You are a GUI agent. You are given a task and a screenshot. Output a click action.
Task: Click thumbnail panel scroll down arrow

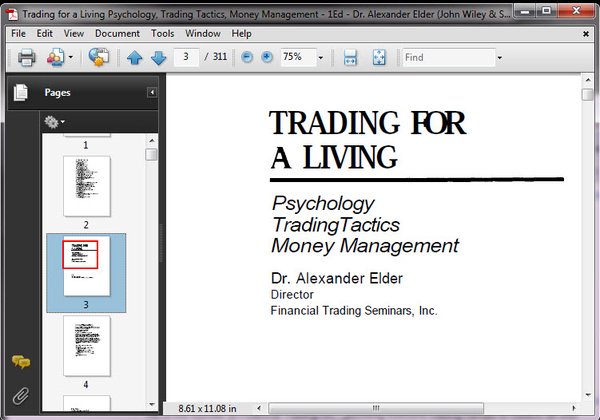(152, 404)
